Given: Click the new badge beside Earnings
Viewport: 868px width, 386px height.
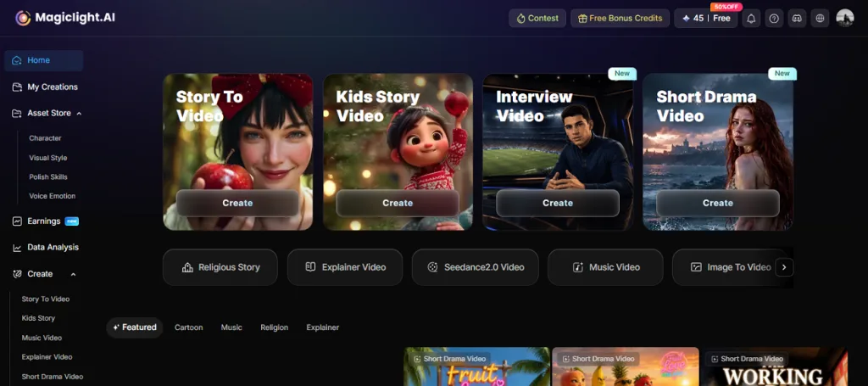Looking at the screenshot, I should pos(72,221).
